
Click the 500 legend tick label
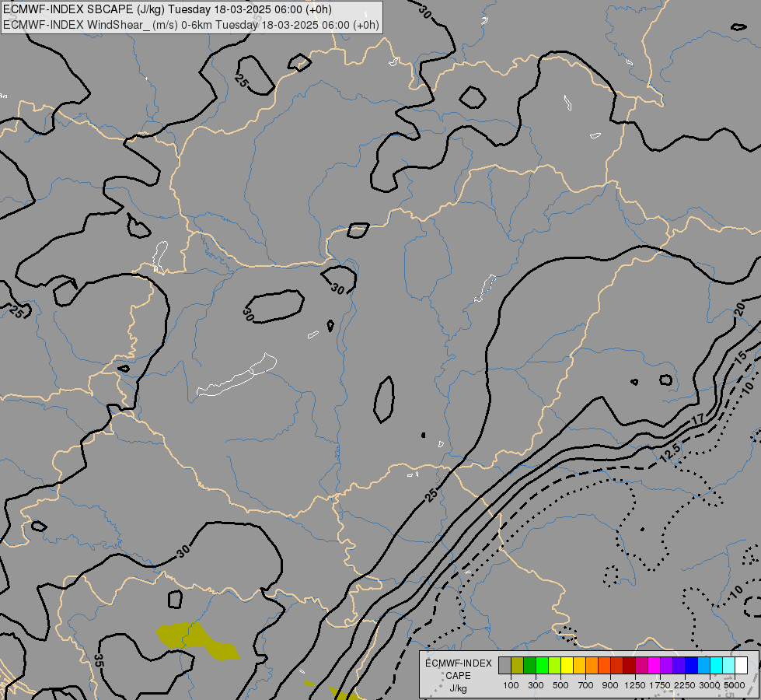point(560,685)
